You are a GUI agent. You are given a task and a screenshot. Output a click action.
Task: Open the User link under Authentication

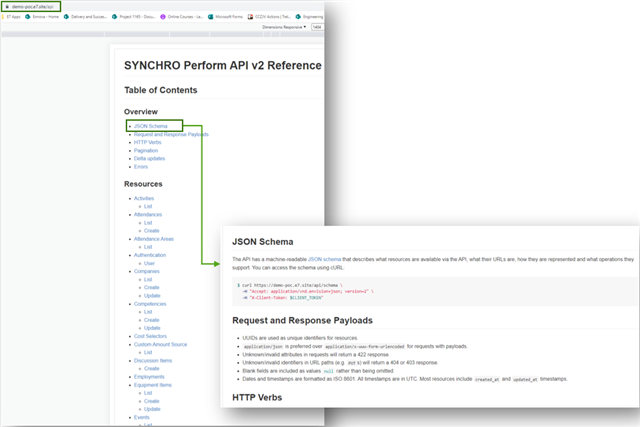(x=149, y=263)
